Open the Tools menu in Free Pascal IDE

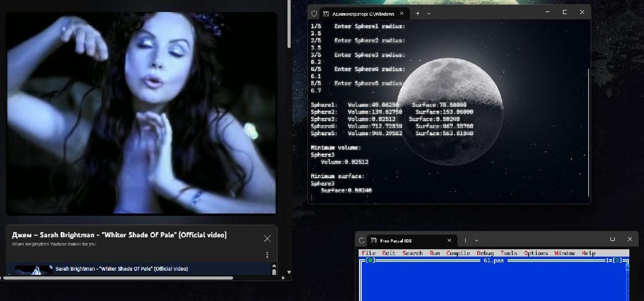pyautogui.click(x=509, y=253)
